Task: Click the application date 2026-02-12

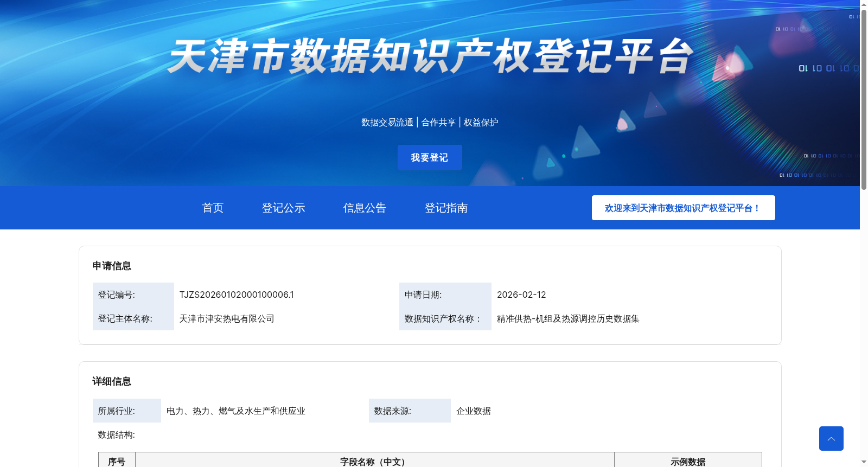Action: click(521, 295)
